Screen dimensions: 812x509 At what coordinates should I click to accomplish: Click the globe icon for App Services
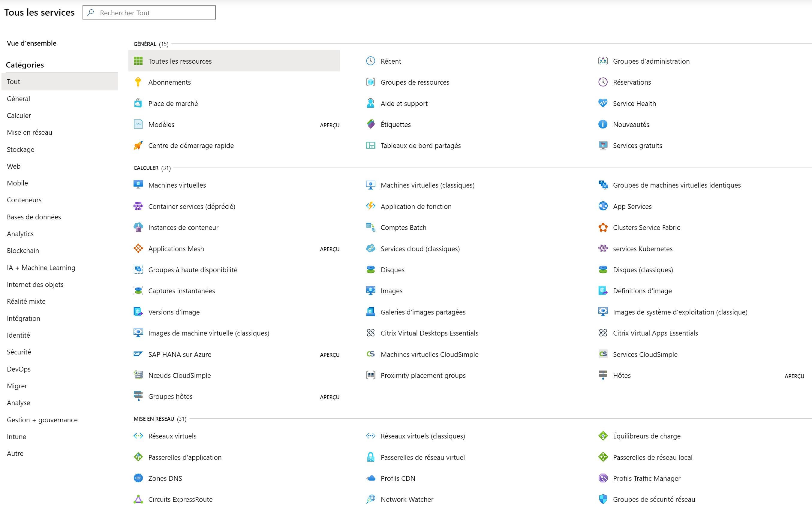(603, 206)
